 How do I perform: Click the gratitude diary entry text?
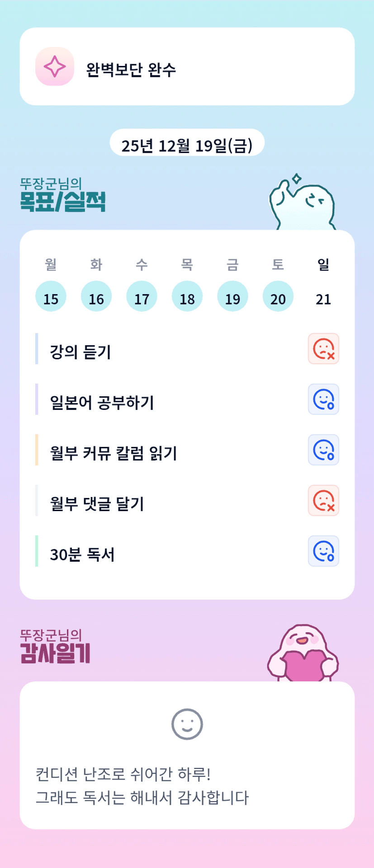[142, 786]
